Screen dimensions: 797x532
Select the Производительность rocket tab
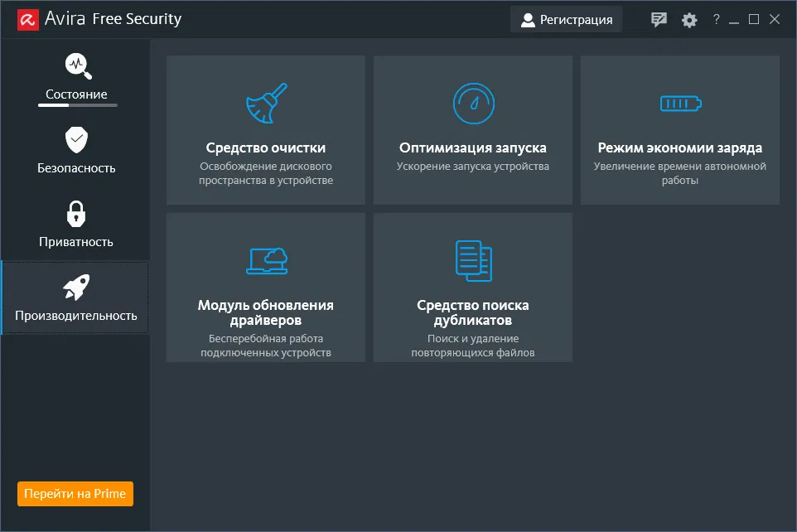coord(76,298)
